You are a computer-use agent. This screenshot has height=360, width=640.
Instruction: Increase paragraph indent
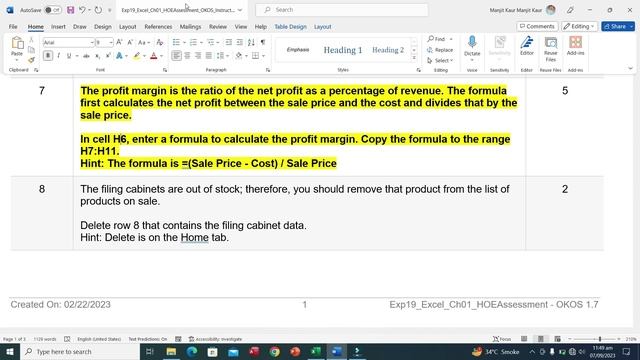click(x=240, y=42)
